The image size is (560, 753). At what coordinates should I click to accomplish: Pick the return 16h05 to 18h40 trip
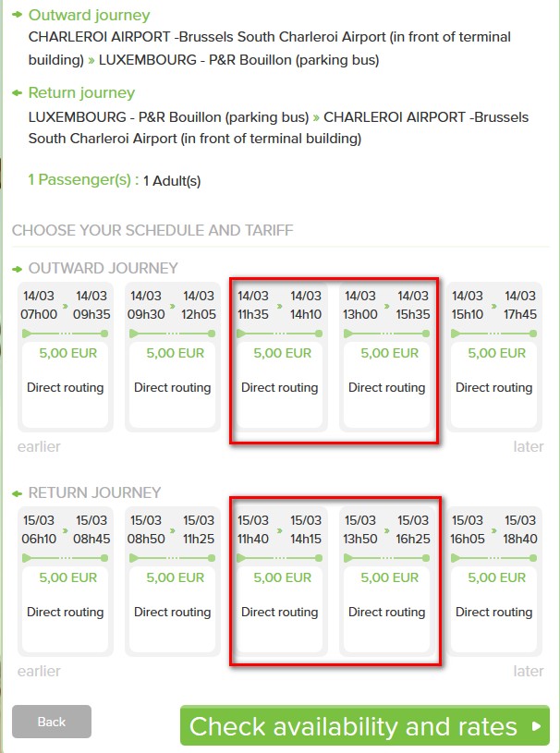tap(494, 581)
